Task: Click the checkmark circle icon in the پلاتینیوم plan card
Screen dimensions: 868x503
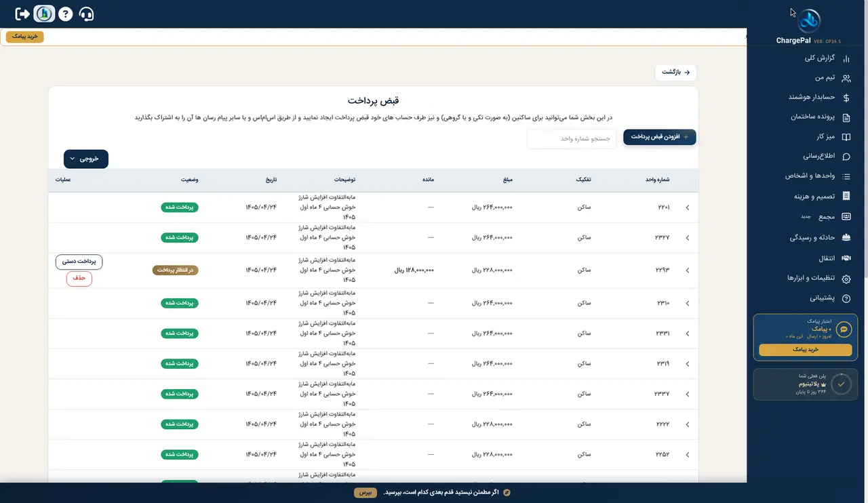Action: click(x=841, y=384)
